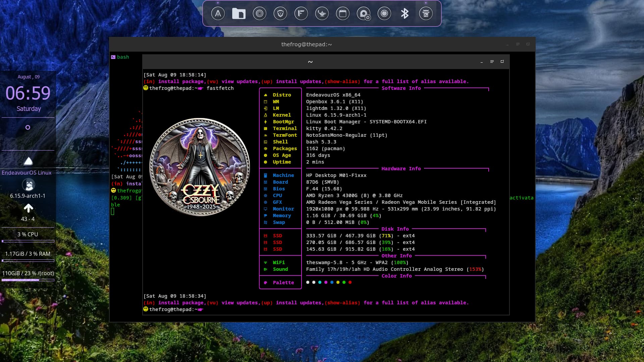Click 'NotoSansMono-Regular (11pt)' font value
The width and height of the screenshot is (644, 362).
346,135
